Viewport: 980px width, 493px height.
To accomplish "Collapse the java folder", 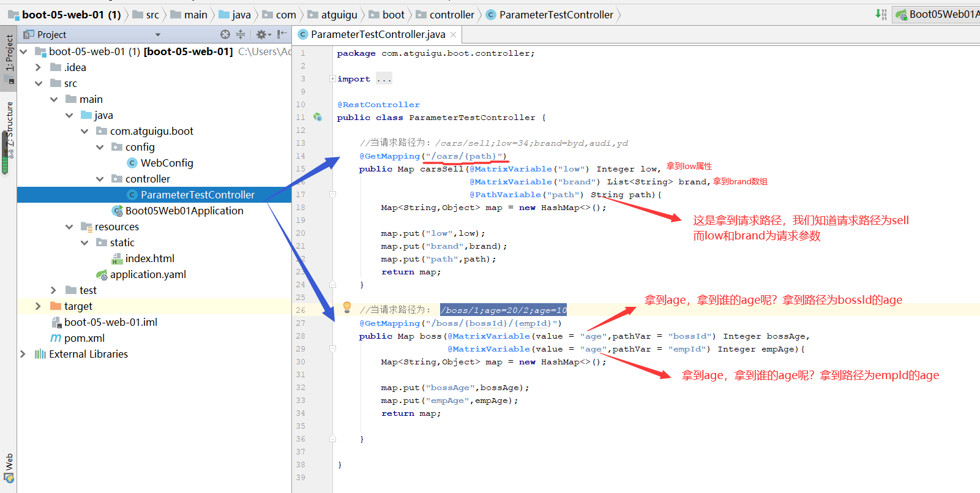I will point(69,115).
